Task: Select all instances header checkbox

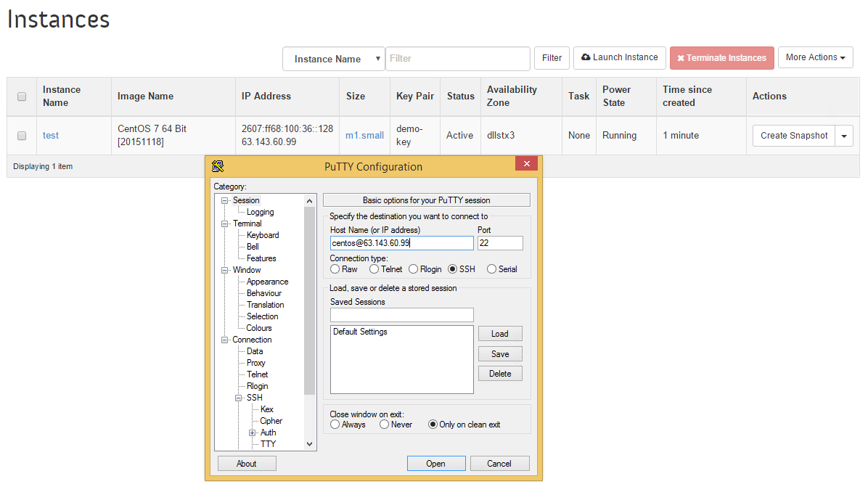Action: (x=22, y=97)
